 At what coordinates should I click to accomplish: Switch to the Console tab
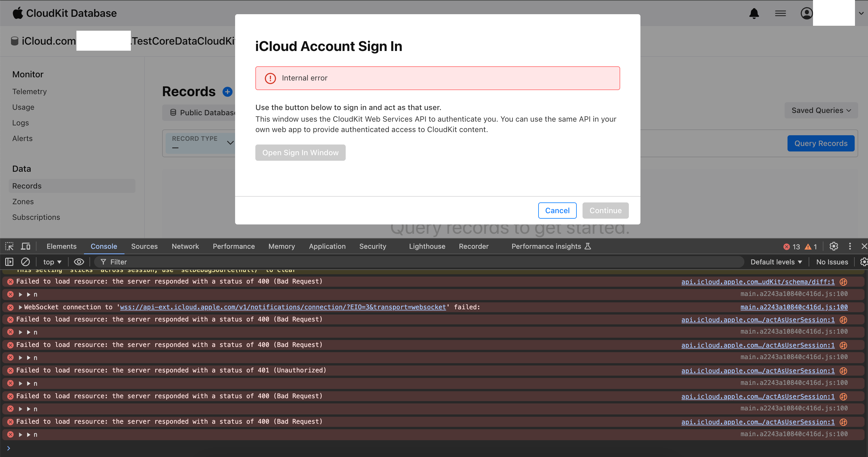click(x=104, y=246)
